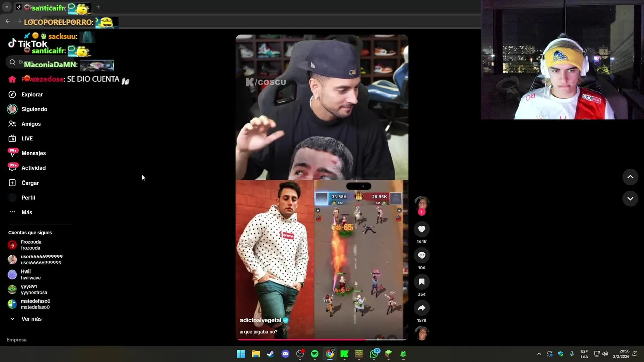Open Chrome from taskbar

tap(330, 354)
